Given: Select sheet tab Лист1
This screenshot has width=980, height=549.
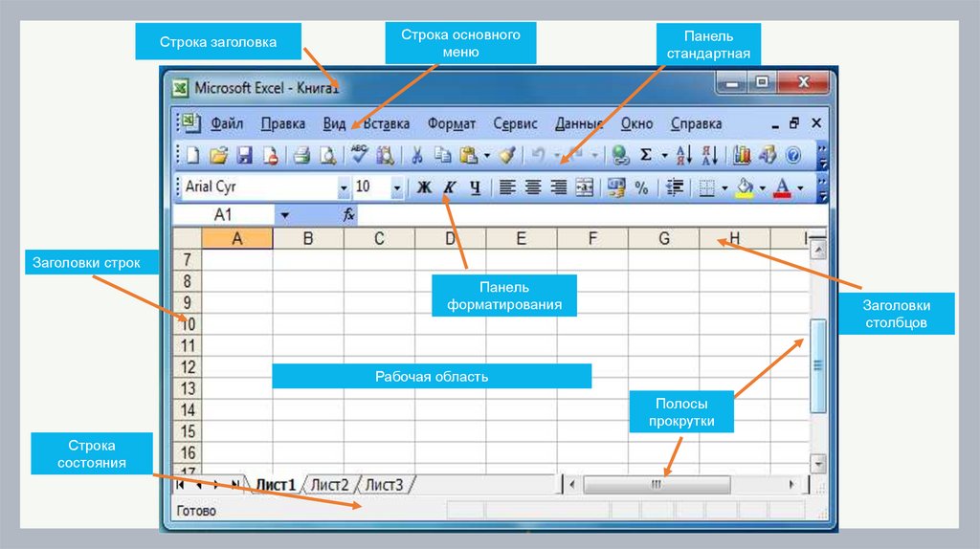Looking at the screenshot, I should (275, 485).
